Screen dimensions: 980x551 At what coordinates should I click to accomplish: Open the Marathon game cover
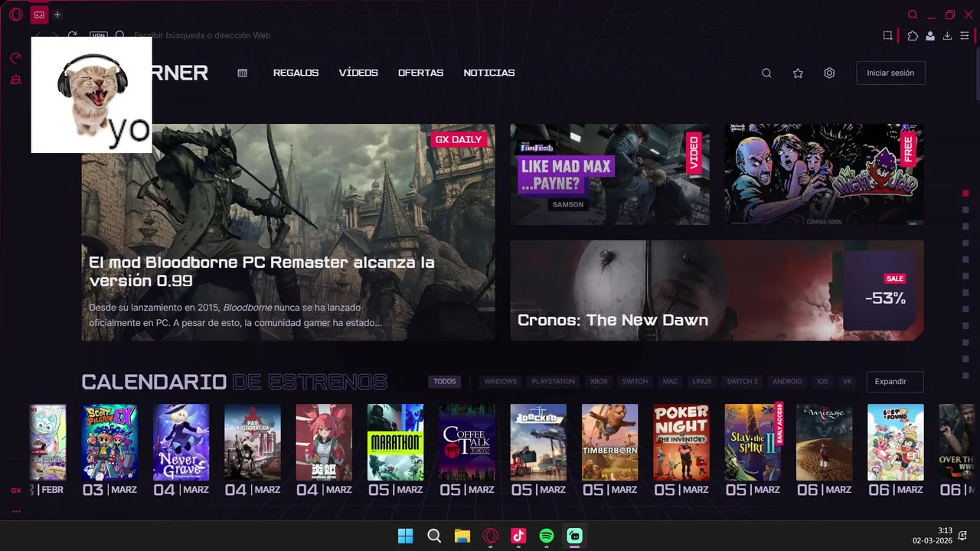click(x=395, y=442)
